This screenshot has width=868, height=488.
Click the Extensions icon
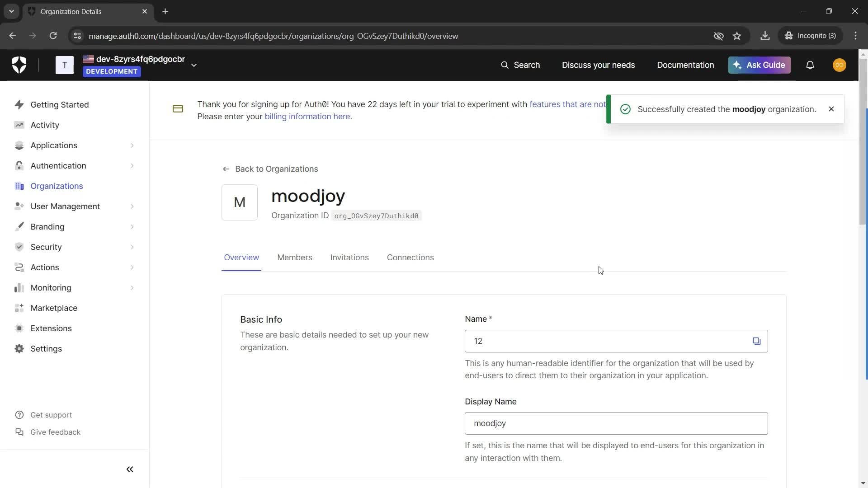click(x=19, y=328)
